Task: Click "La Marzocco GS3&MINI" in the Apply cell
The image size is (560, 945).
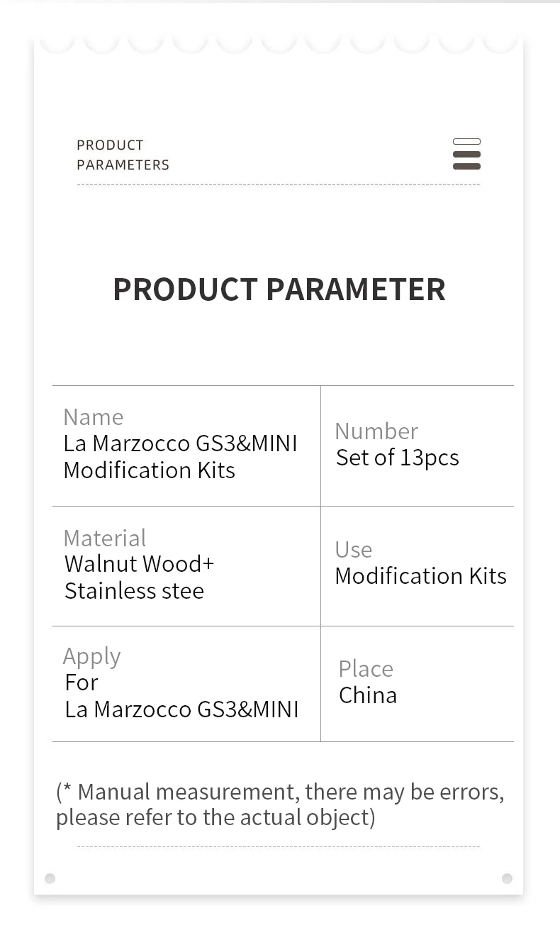Action: pyautogui.click(x=181, y=709)
